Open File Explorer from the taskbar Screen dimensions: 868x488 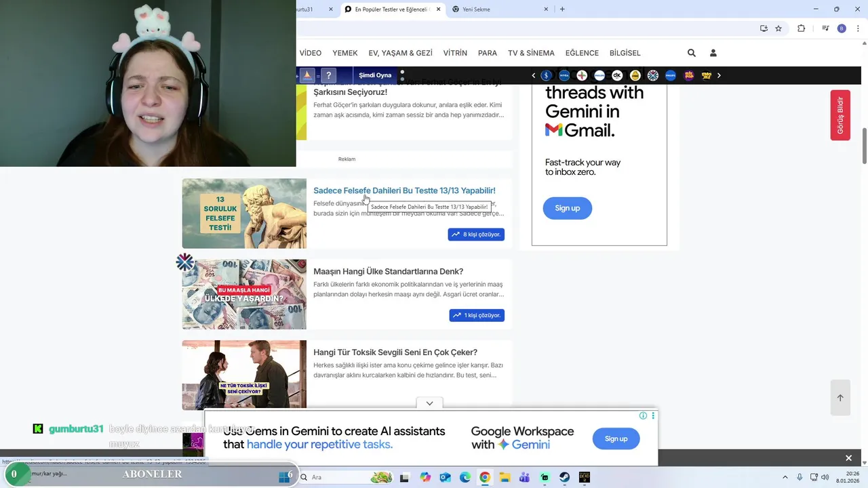505,477
